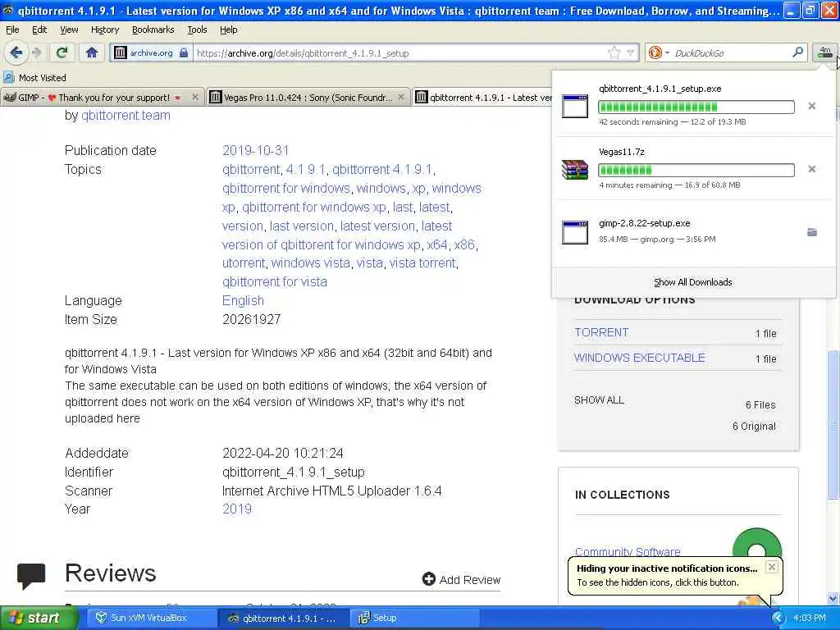
Task: Open the 2019 year link
Action: (x=237, y=509)
